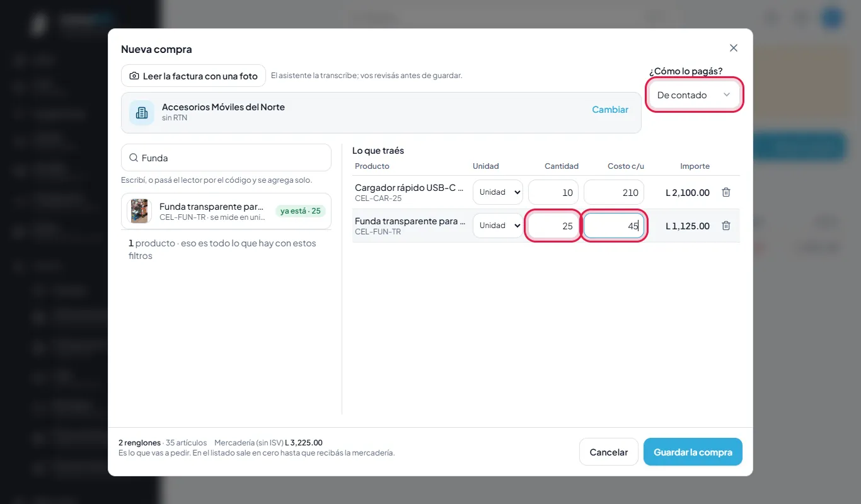
Task: Click the supplier building icon
Action: pyautogui.click(x=142, y=113)
